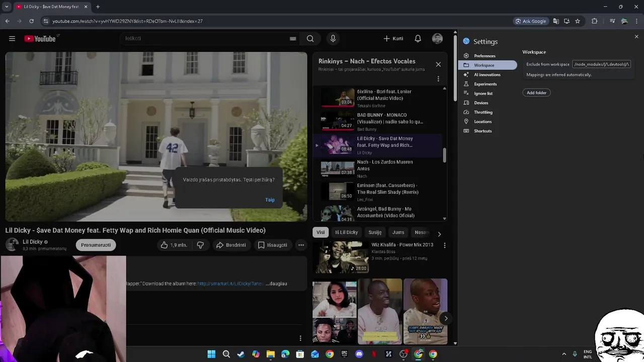This screenshot has height=362, width=644.
Task: Open Wiz Khalifa Power Mix 2013 thumbnail
Action: [x=340, y=257]
